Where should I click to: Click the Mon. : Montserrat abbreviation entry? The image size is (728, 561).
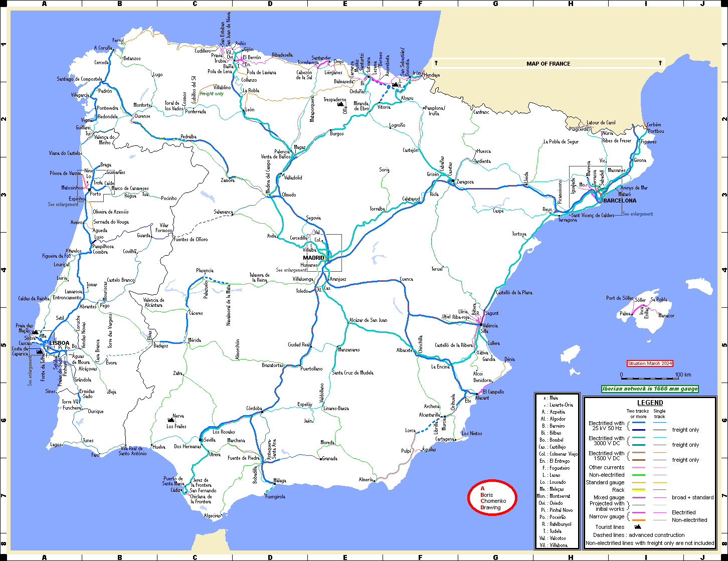click(x=554, y=496)
